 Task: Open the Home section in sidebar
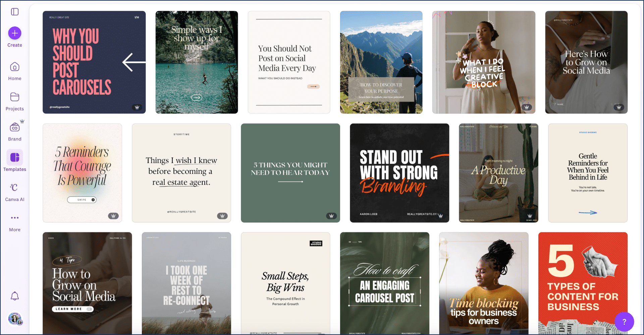click(x=15, y=71)
